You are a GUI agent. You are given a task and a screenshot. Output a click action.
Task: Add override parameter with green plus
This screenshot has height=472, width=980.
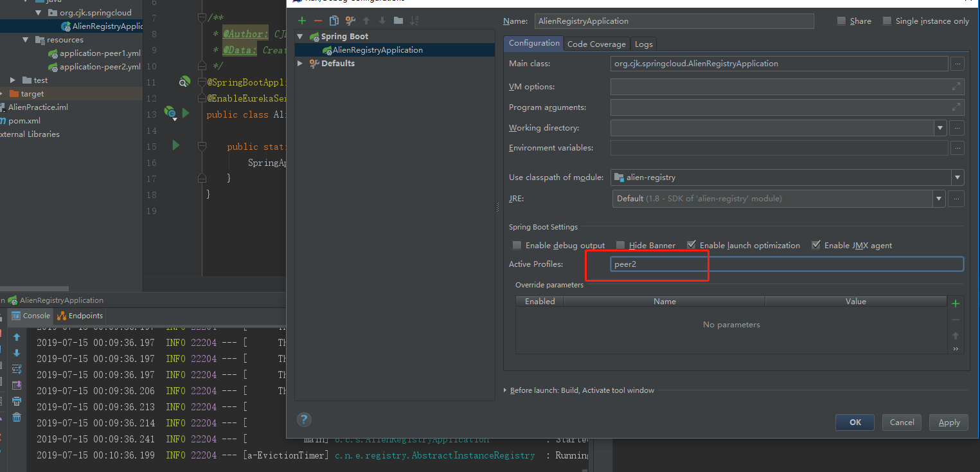956,304
